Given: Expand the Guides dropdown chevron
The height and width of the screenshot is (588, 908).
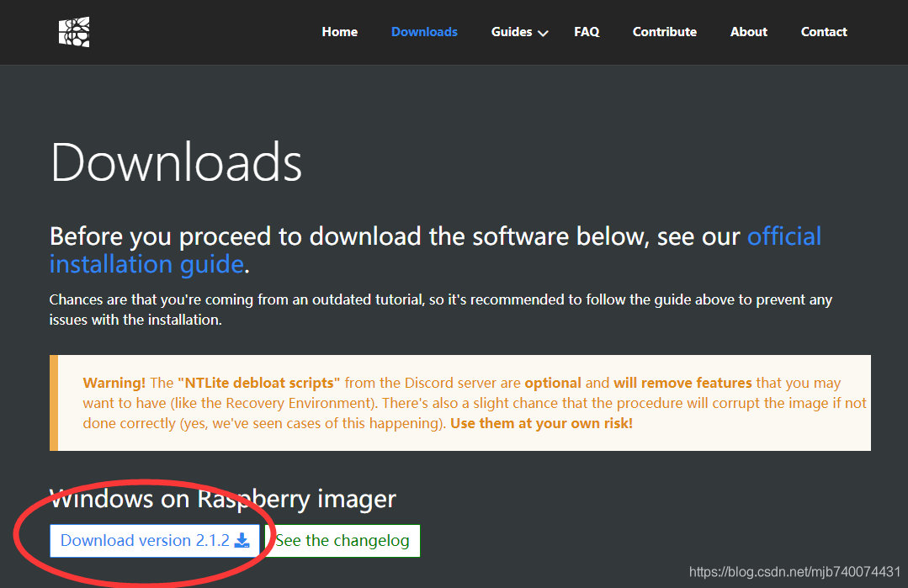Looking at the screenshot, I should pyautogui.click(x=543, y=33).
